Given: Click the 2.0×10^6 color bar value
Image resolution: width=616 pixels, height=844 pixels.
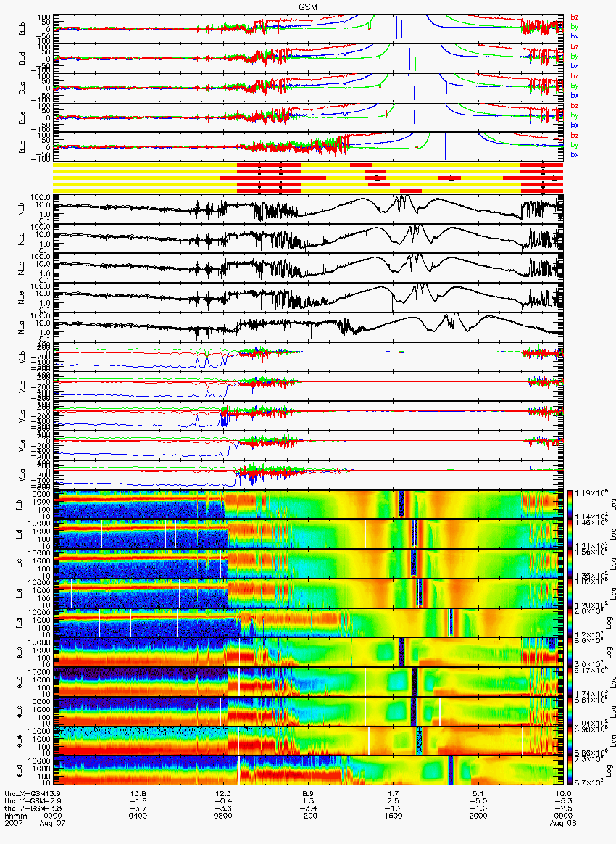Looking at the screenshot, I should coord(588,611).
